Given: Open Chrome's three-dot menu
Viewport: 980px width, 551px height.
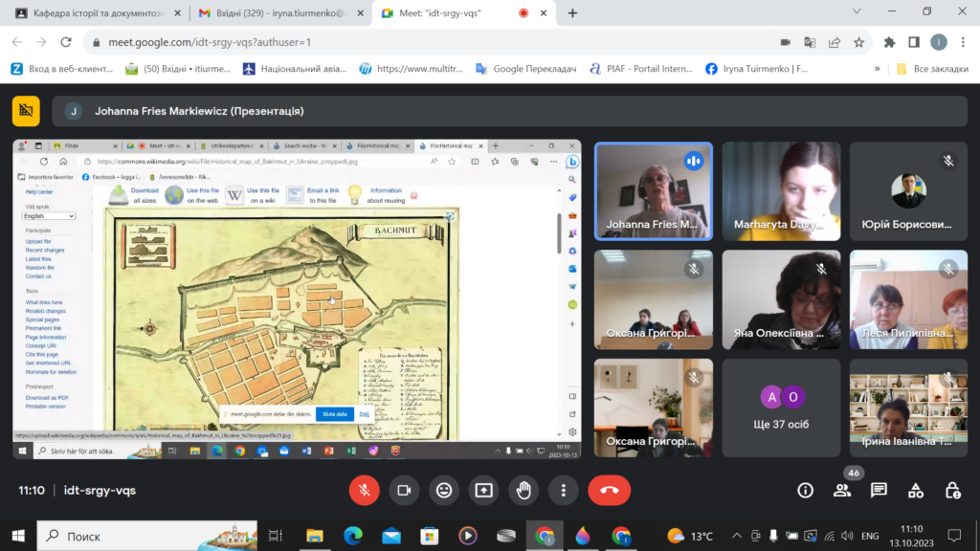Looking at the screenshot, I should (x=962, y=42).
